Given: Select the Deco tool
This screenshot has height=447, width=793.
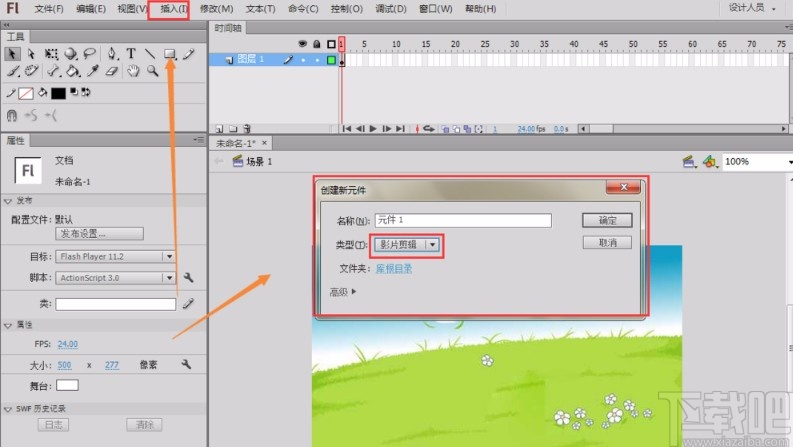Looking at the screenshot, I should [31, 71].
